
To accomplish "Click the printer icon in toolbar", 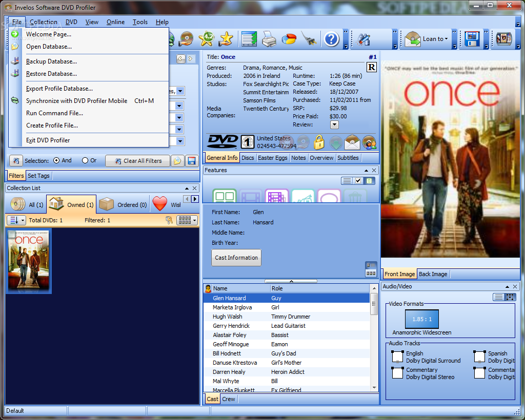I will (x=269, y=39).
